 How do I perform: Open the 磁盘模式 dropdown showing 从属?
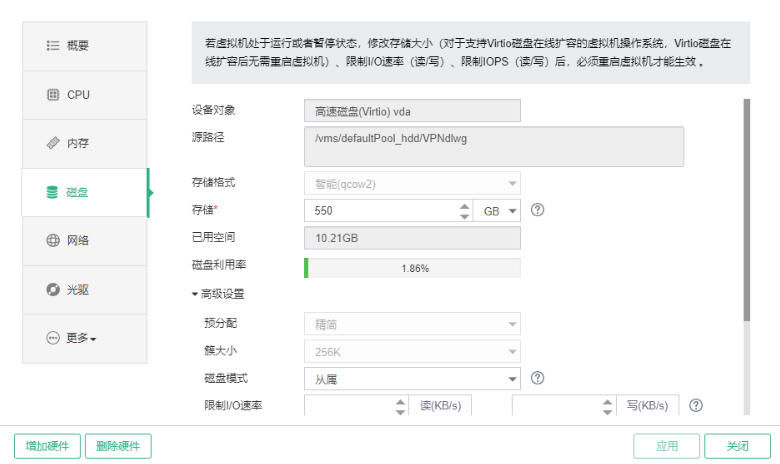(x=412, y=378)
